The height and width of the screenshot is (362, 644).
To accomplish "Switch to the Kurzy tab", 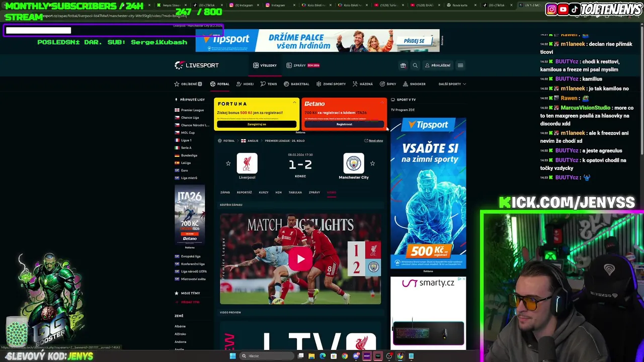I will pyautogui.click(x=264, y=193).
